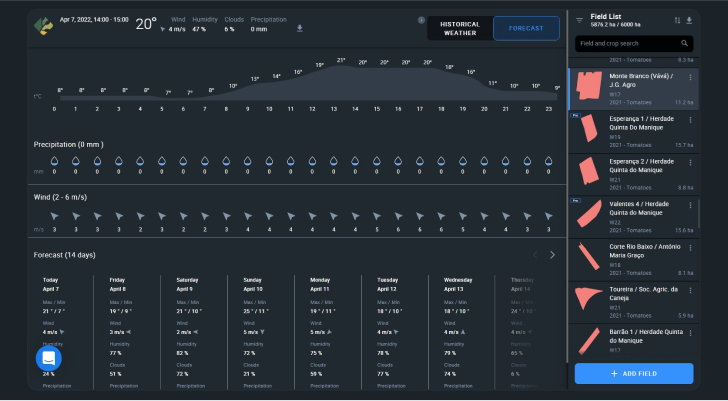728x401 pixels.
Task: Click the 5876.2 ha / 6000 ha usage text
Action: tap(616, 25)
